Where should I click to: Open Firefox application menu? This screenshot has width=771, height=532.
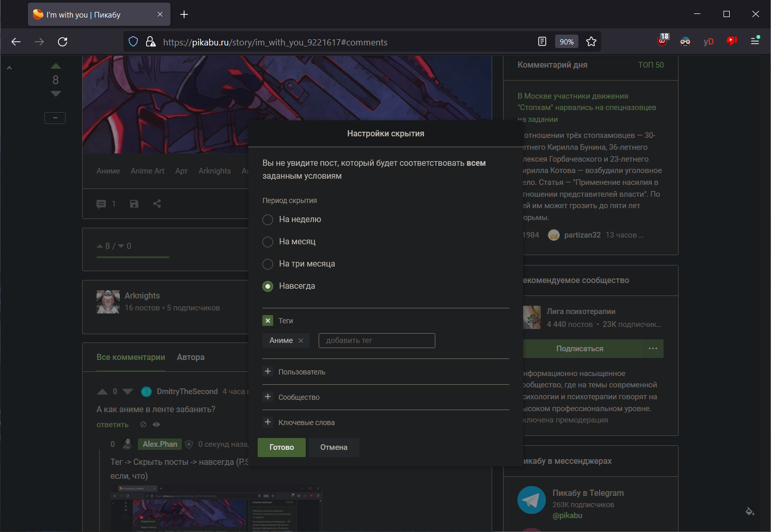(755, 41)
